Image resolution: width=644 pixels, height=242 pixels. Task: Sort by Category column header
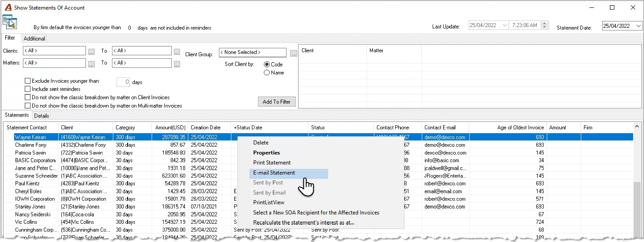click(x=132, y=128)
